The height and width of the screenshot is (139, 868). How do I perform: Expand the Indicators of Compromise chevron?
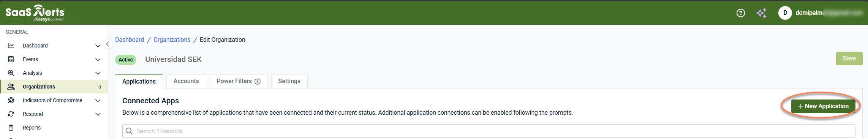click(98, 100)
